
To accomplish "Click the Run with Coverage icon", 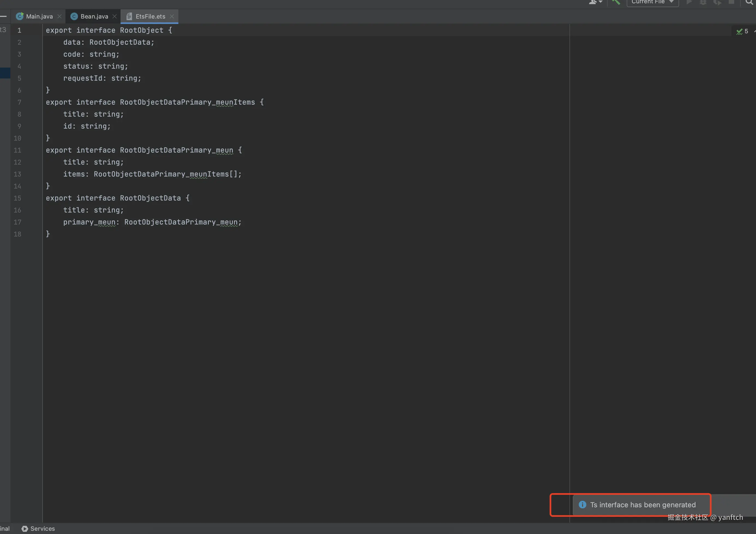I will pyautogui.click(x=717, y=2).
